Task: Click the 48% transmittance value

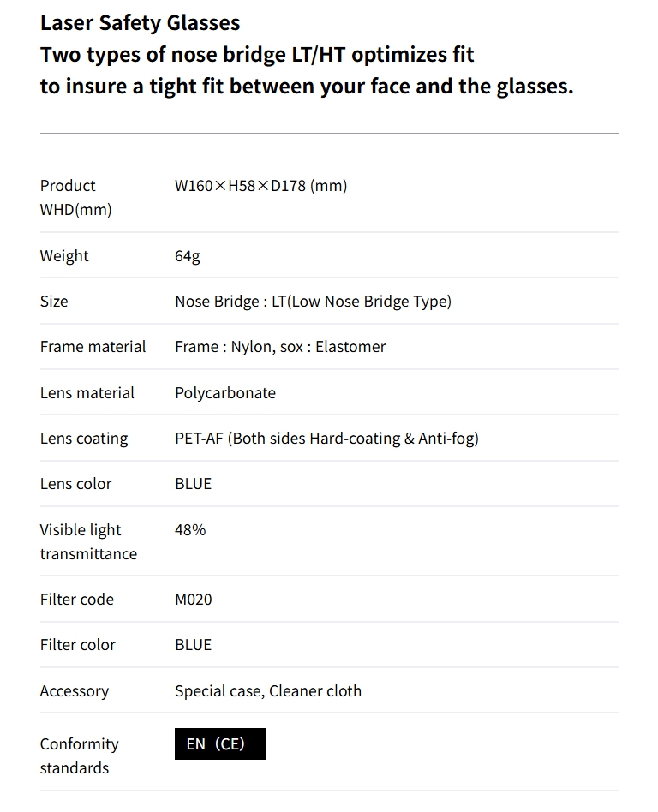Action: (190, 529)
